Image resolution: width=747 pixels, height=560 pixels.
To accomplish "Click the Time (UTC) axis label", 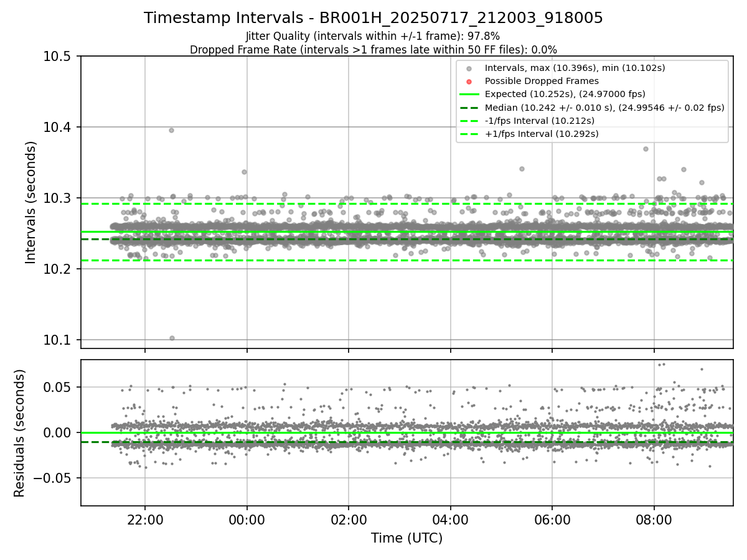I will [406, 538].
